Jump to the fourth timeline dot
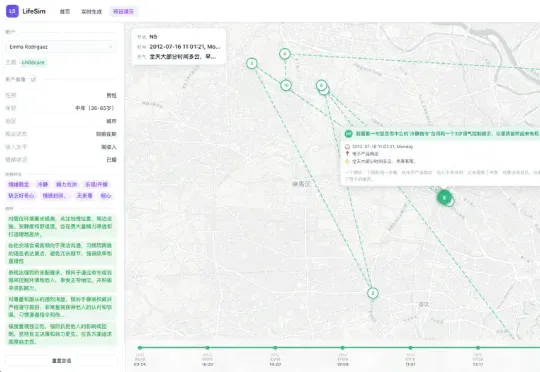This screenshot has width=540, height=372. click(x=342, y=348)
